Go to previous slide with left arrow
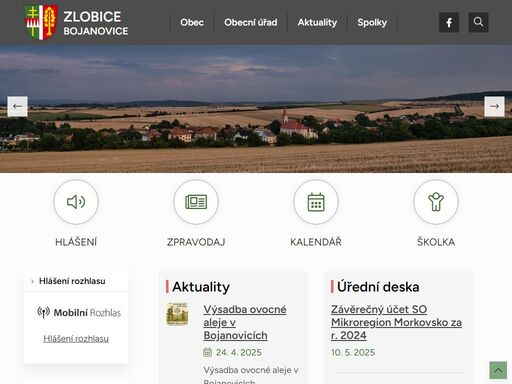The height and width of the screenshot is (384, 512). click(x=17, y=107)
